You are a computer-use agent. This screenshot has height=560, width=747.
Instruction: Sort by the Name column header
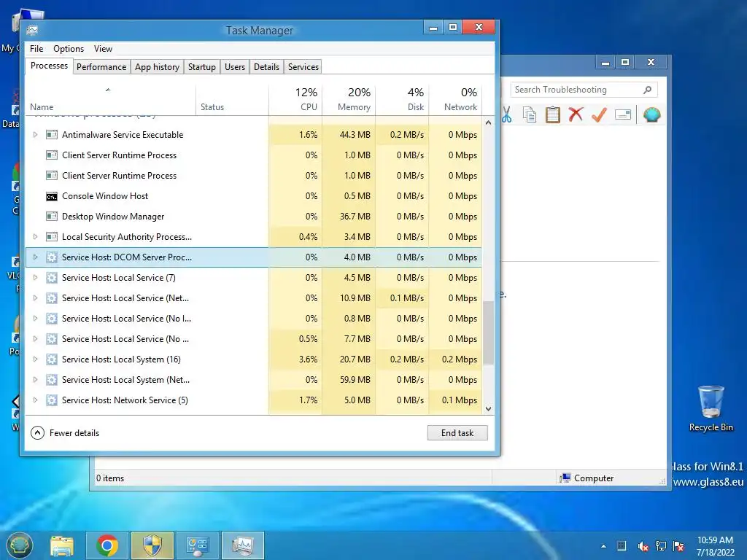coord(110,99)
